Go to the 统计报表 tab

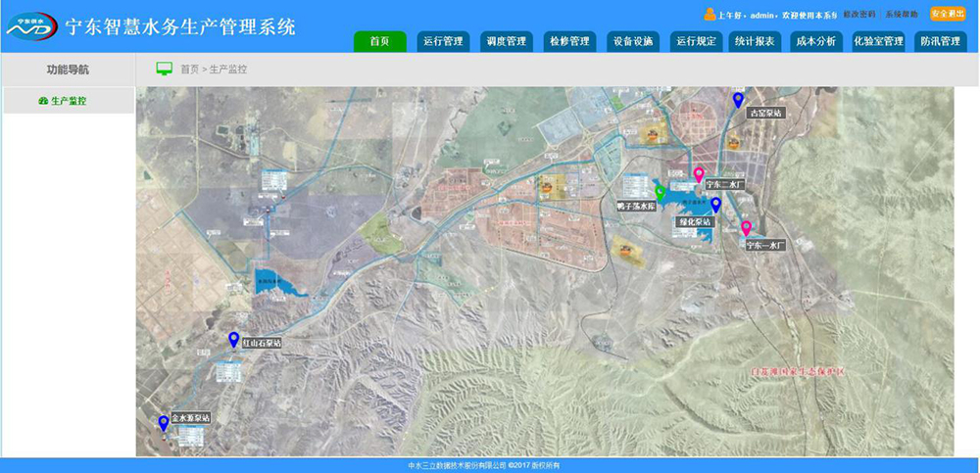tap(755, 41)
